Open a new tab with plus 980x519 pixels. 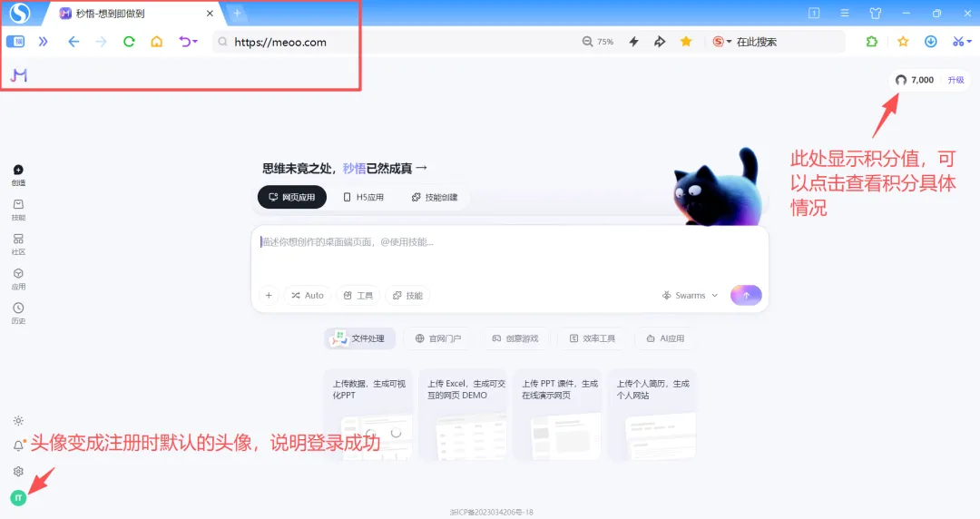237,13
